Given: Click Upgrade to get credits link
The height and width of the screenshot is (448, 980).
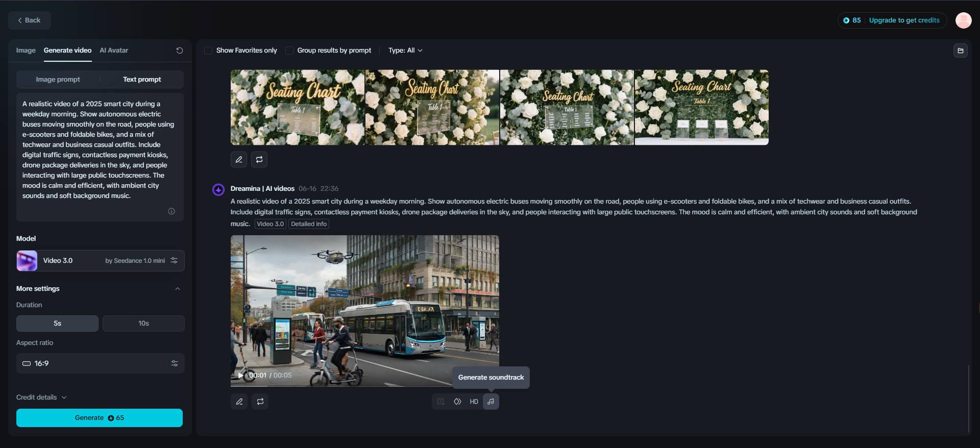Looking at the screenshot, I should pos(904,20).
